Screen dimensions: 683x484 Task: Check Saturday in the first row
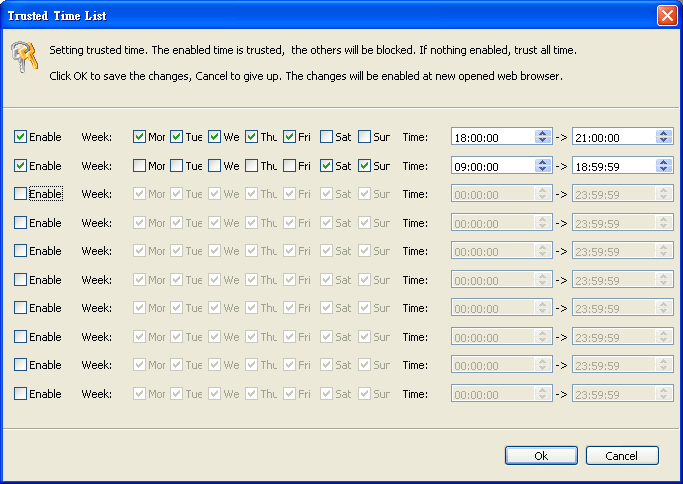[x=327, y=137]
